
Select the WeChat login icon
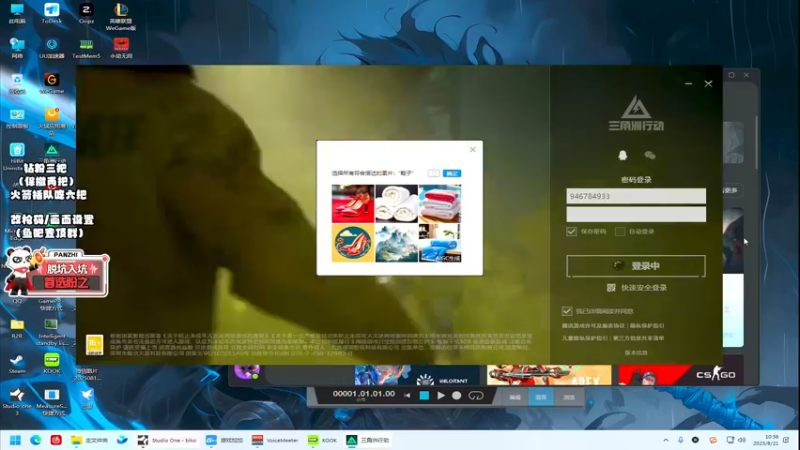(649, 155)
